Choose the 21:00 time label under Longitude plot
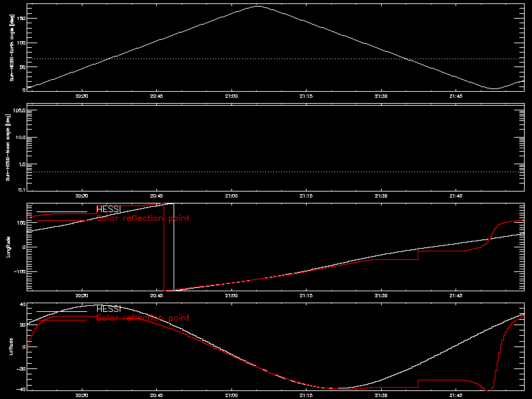Screen dimensions: 532x399 click(231, 296)
